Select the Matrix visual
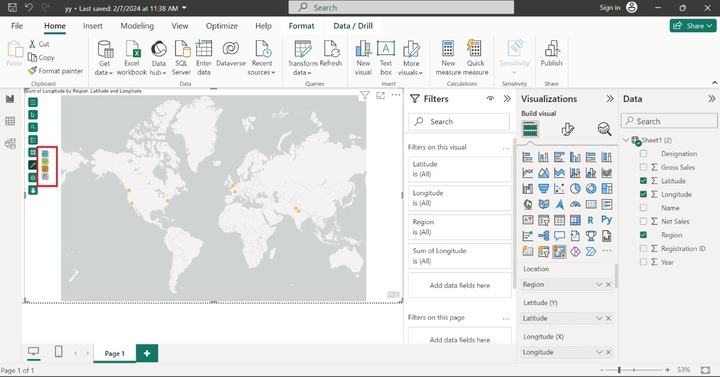The width and height of the screenshot is (720, 377). (575, 220)
